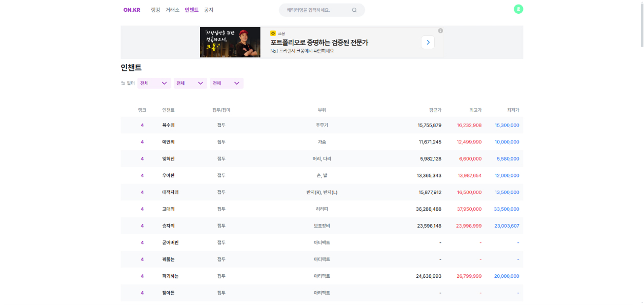
Task: Click the search magnifier icon
Action: coord(354,10)
